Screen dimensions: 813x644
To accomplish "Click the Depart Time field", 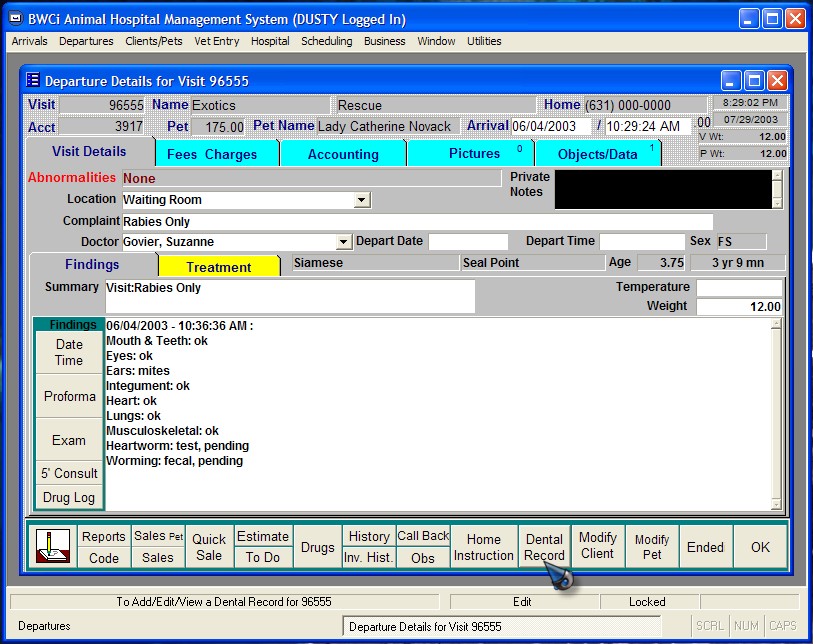I will click(x=642, y=241).
